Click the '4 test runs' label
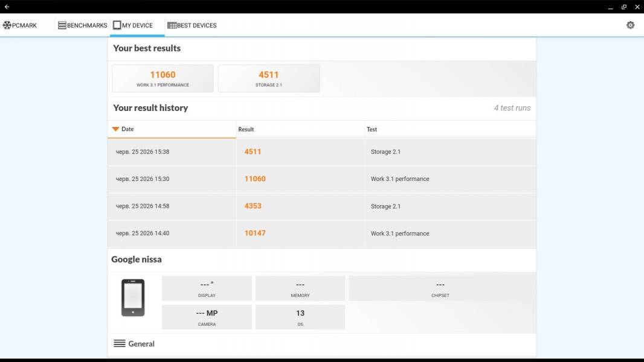 coord(512,108)
